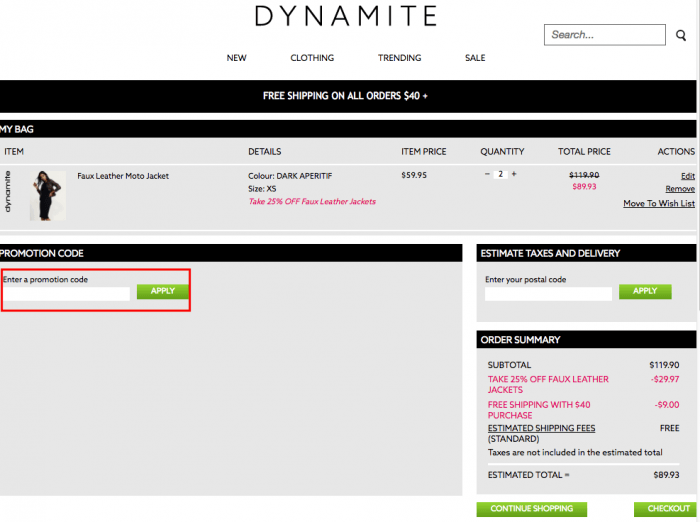Focus the Search text field
The image size is (700, 522).
[604, 35]
